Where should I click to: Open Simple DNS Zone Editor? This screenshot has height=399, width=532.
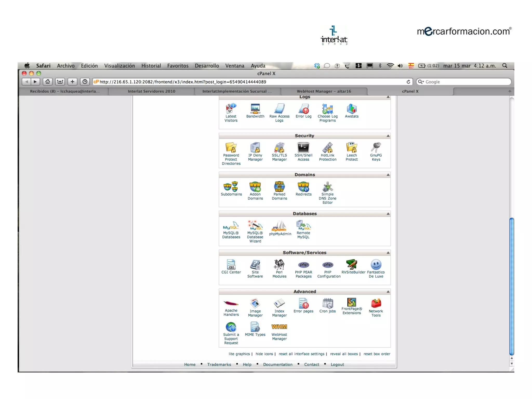point(327,187)
